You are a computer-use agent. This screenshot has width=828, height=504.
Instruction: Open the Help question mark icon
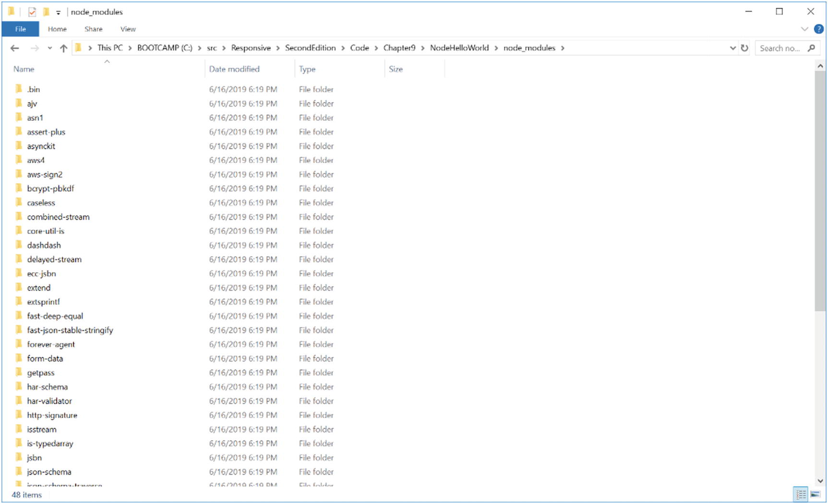coord(819,29)
